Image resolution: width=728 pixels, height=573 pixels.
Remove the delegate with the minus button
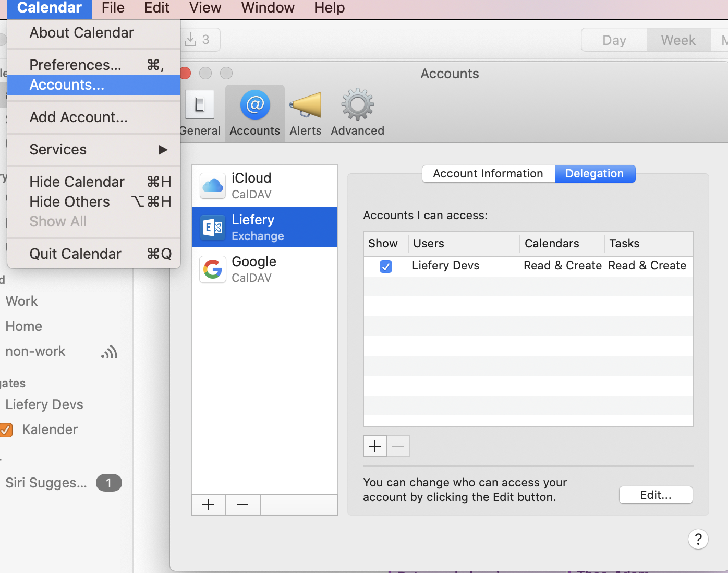398,446
